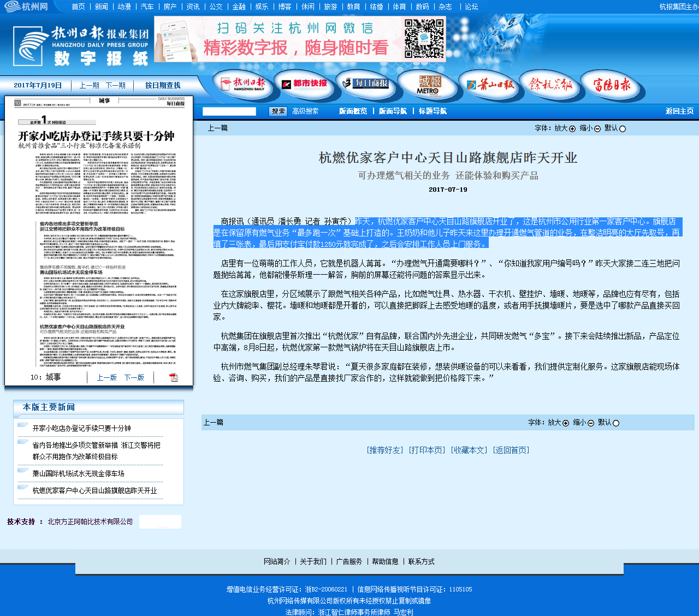Reset font with top 默认 circle button
The image size is (699, 616).
click(x=622, y=129)
